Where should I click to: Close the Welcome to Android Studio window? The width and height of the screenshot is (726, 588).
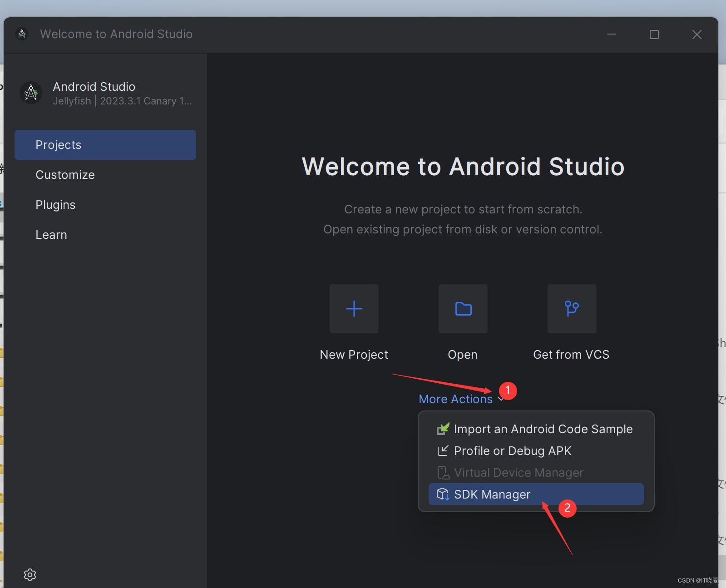[697, 35]
